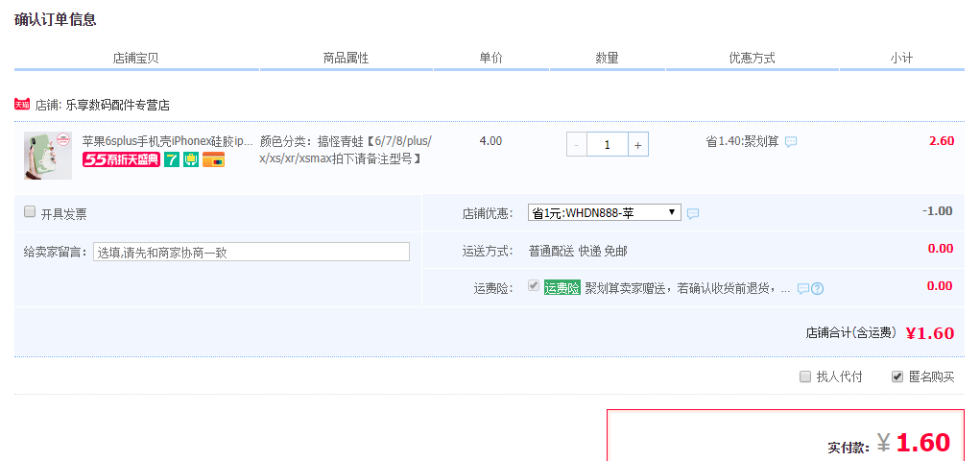Click the 颜色分类 搞怪青蛙 attribute text

tap(346, 150)
